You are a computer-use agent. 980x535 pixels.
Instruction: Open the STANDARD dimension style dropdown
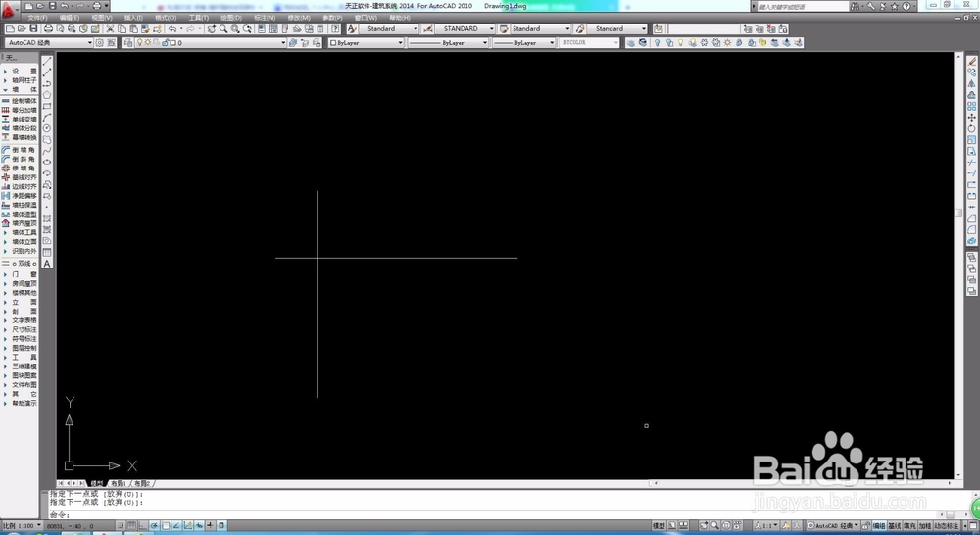(x=465, y=28)
